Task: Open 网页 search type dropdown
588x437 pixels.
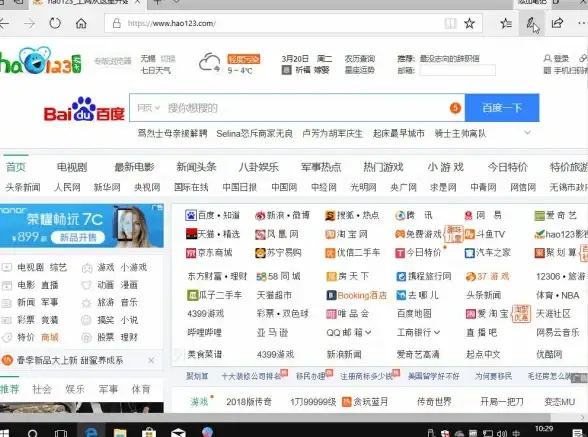Action: 148,108
